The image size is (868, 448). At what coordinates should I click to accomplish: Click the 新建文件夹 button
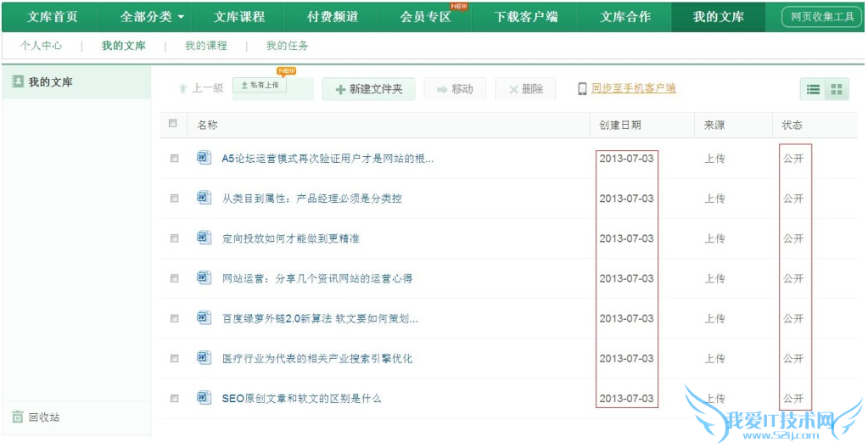368,89
